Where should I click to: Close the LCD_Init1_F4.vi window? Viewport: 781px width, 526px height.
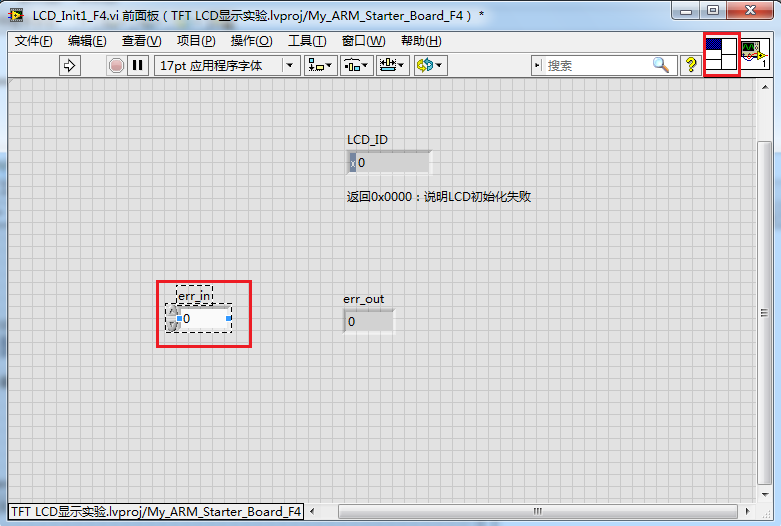pos(750,11)
